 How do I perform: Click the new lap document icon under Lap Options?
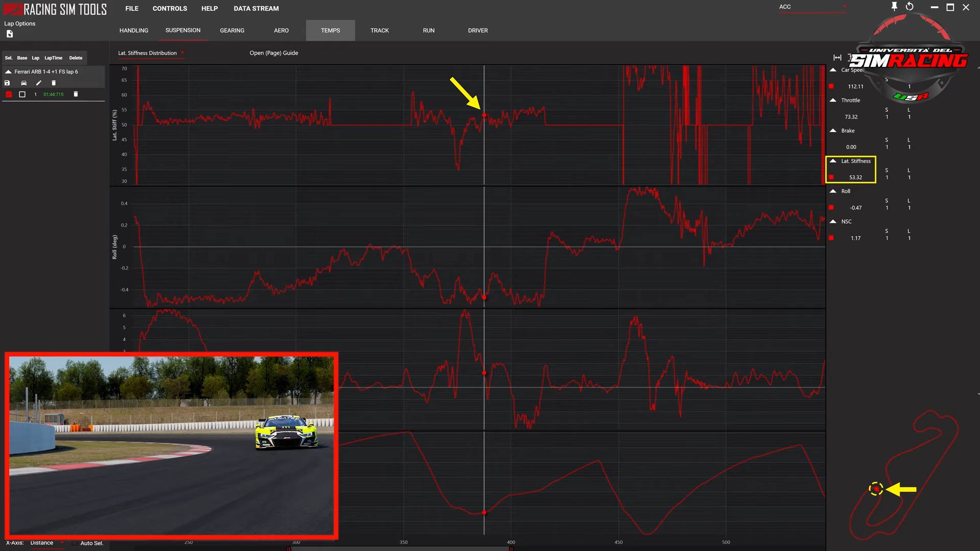(9, 34)
